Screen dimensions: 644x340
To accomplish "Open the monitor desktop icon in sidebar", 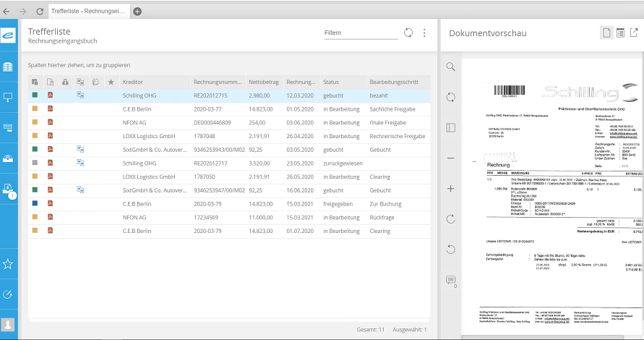I will tap(8, 98).
